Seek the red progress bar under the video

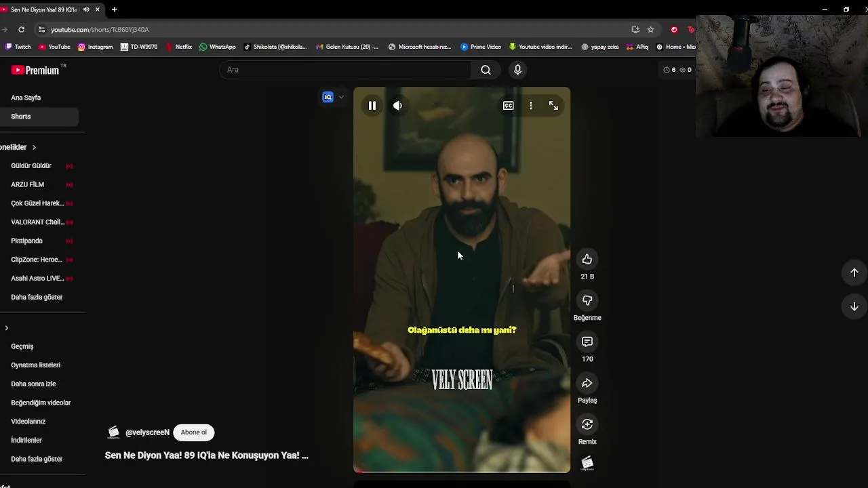462,472
